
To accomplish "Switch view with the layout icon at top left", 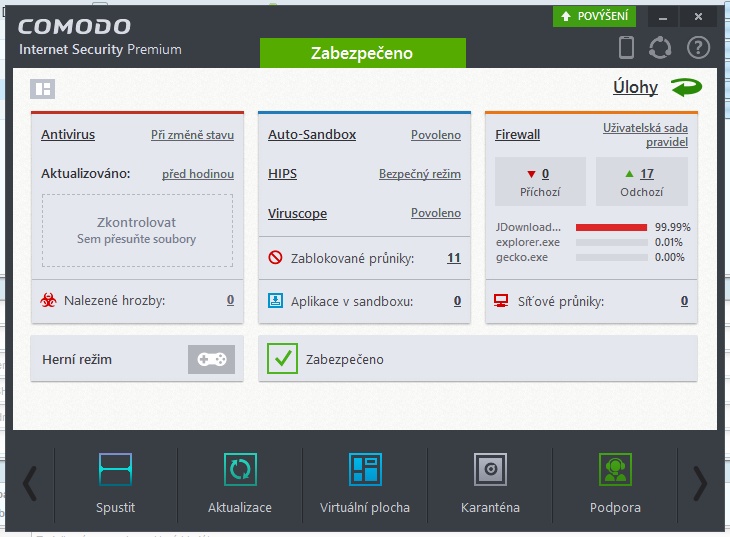I will 42,89.
